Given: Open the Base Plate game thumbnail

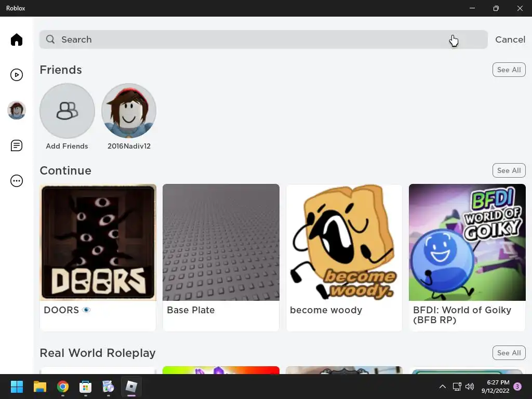Looking at the screenshot, I should (x=221, y=242).
